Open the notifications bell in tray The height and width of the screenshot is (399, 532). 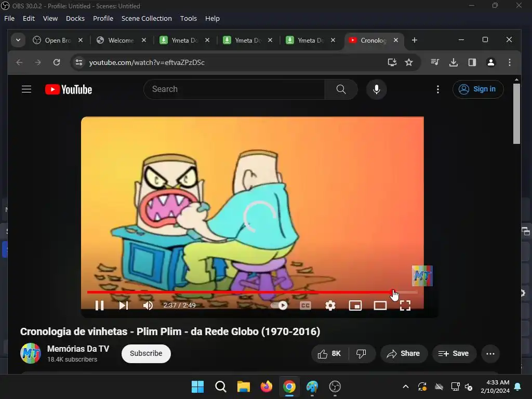(518, 387)
